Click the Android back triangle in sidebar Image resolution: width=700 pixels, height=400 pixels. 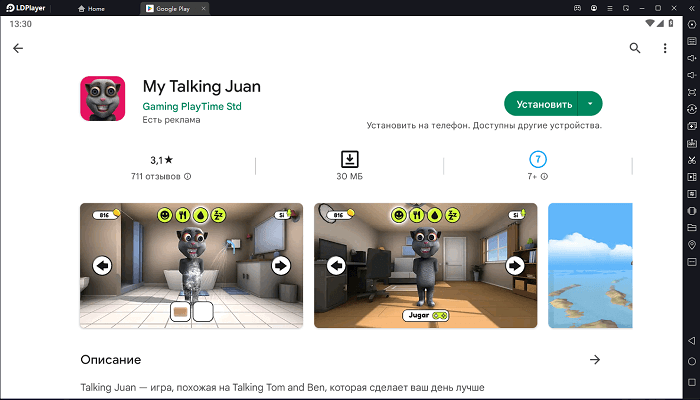pyautogui.click(x=692, y=341)
